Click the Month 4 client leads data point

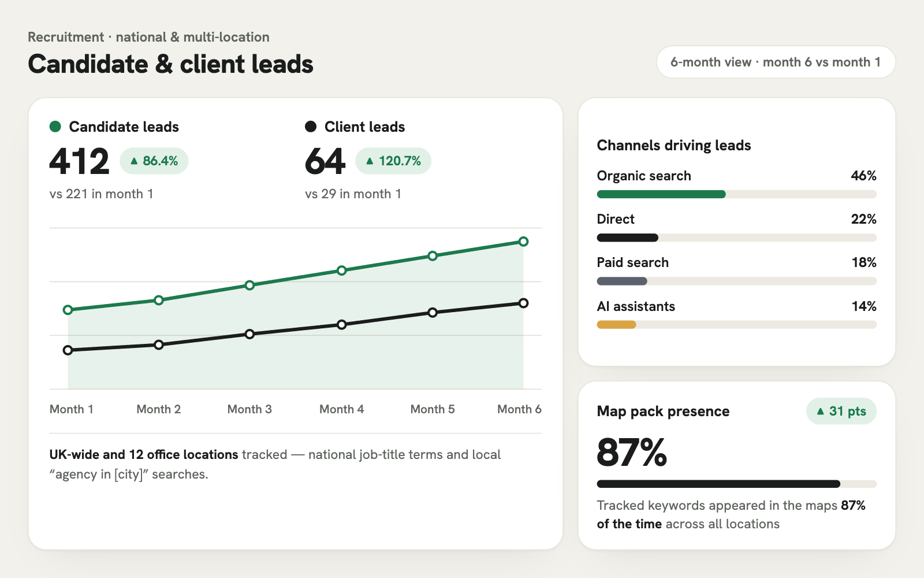coord(342,325)
